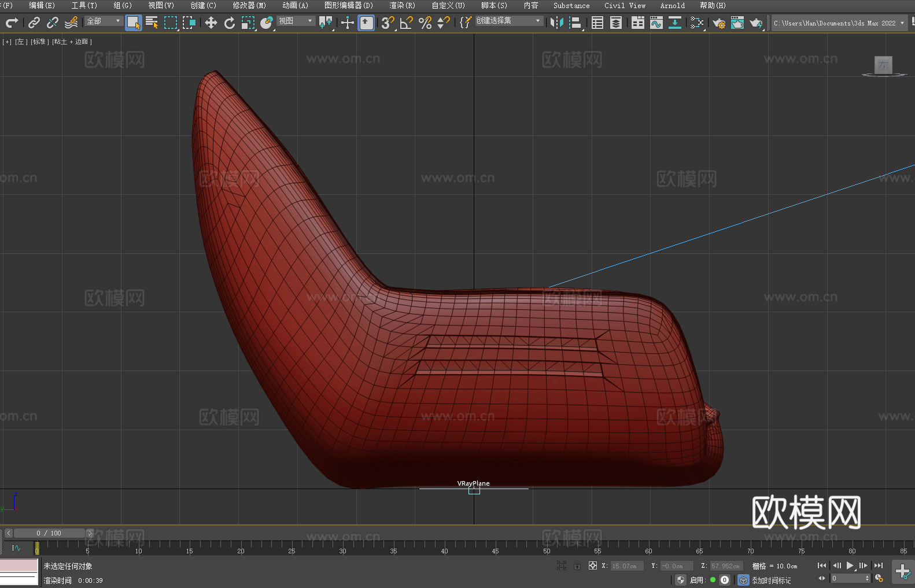Image resolution: width=915 pixels, height=588 pixels.
Task: Open Scene Explorer toggle icon
Action: [597, 23]
